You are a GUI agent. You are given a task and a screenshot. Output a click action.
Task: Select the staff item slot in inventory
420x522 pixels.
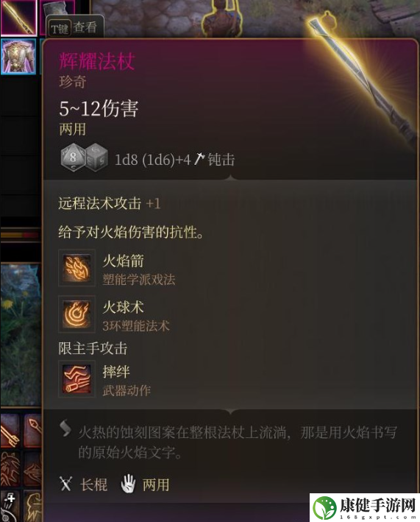point(18,17)
